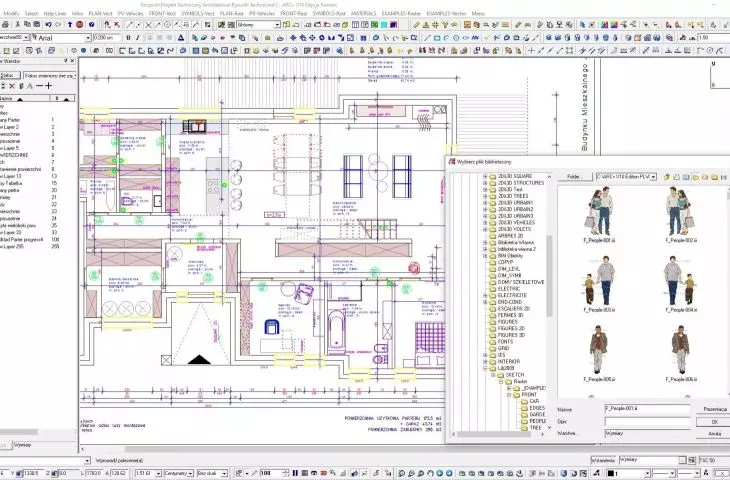This screenshot has height=480, width=730.
Task: Click the blue letter A text color icon
Action: click(181, 38)
